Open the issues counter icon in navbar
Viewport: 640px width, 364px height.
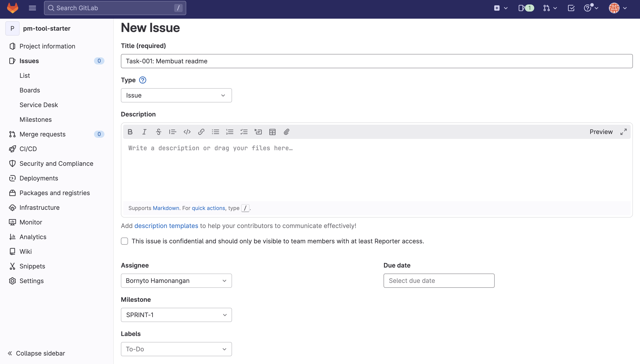click(x=526, y=8)
